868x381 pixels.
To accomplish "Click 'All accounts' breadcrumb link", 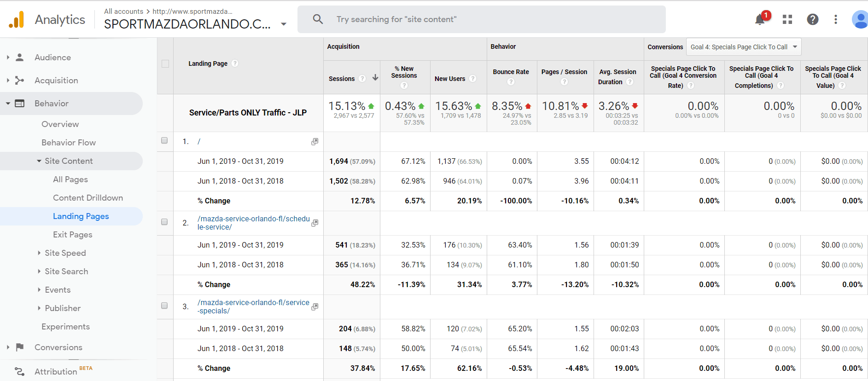I will click(x=123, y=12).
